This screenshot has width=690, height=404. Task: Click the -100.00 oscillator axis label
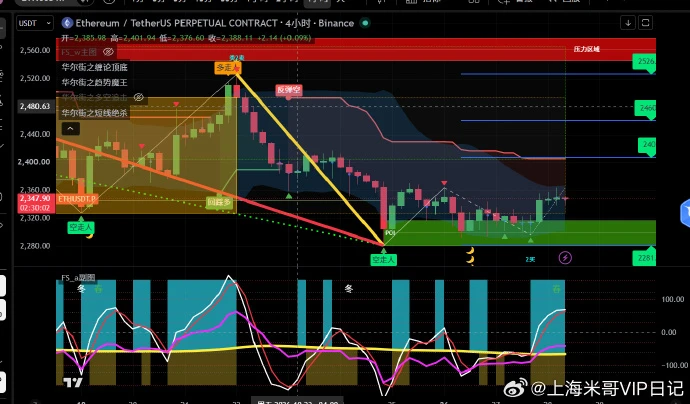tap(674, 365)
